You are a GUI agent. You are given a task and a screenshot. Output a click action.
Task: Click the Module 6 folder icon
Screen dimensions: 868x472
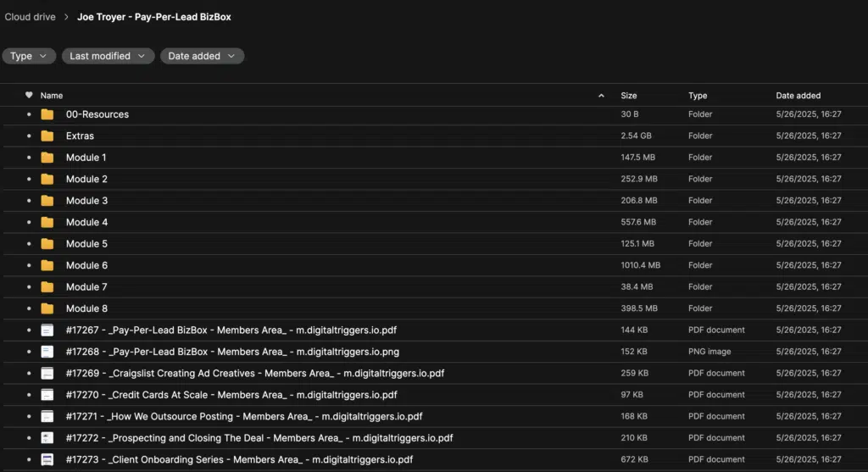(47, 265)
